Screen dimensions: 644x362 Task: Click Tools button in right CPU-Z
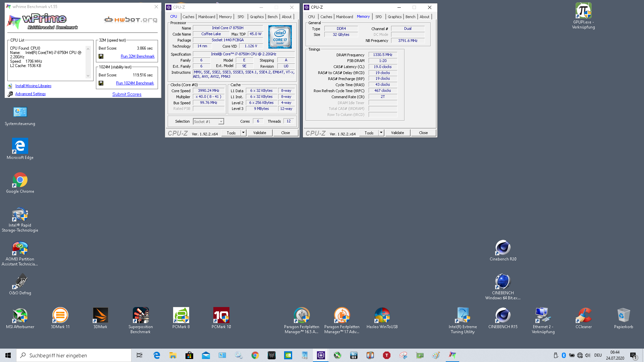point(369,133)
